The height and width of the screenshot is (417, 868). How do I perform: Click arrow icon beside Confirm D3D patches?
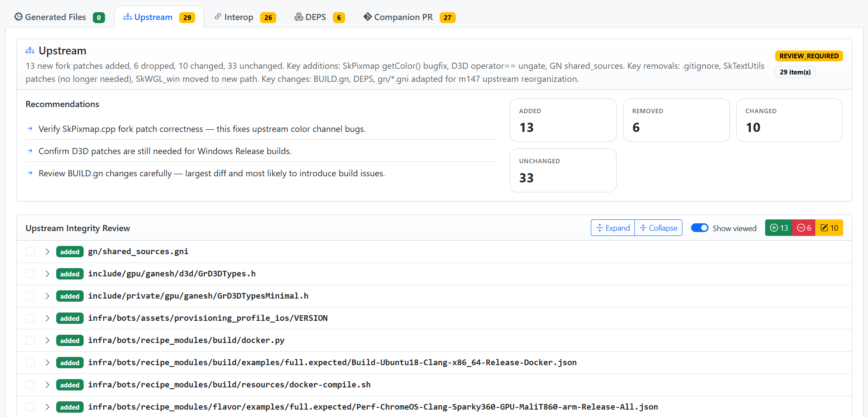click(30, 151)
